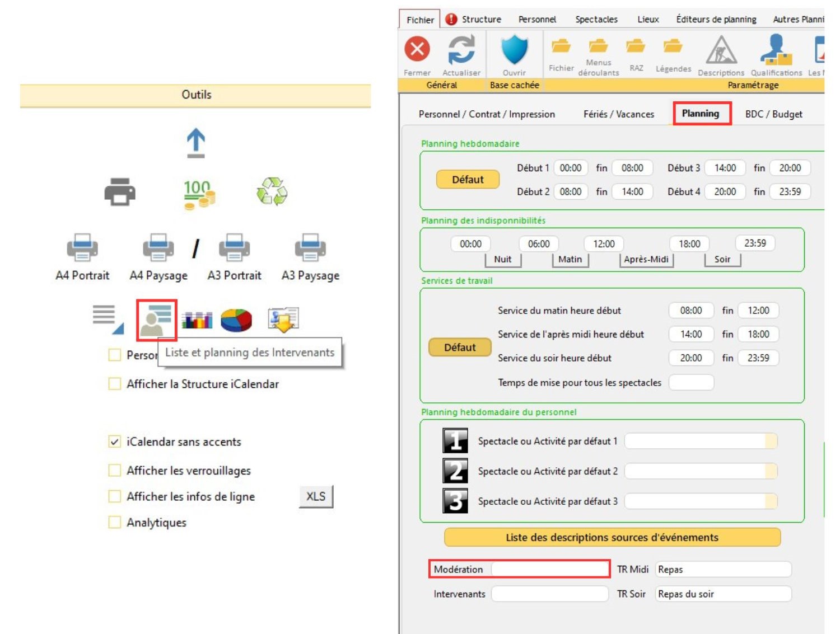
Task: Open the Spectacles menu
Action: (596, 20)
